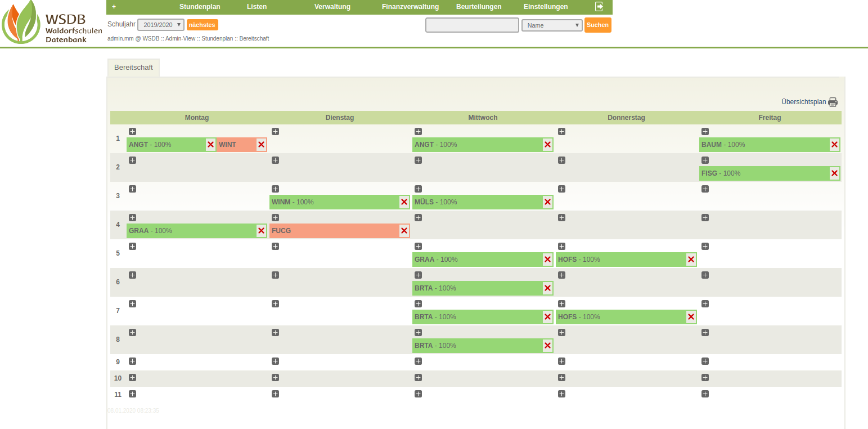Viewport: 868px width, 429px height.
Task: Add an entry on Donnerstag hour 1
Action: 561,131
